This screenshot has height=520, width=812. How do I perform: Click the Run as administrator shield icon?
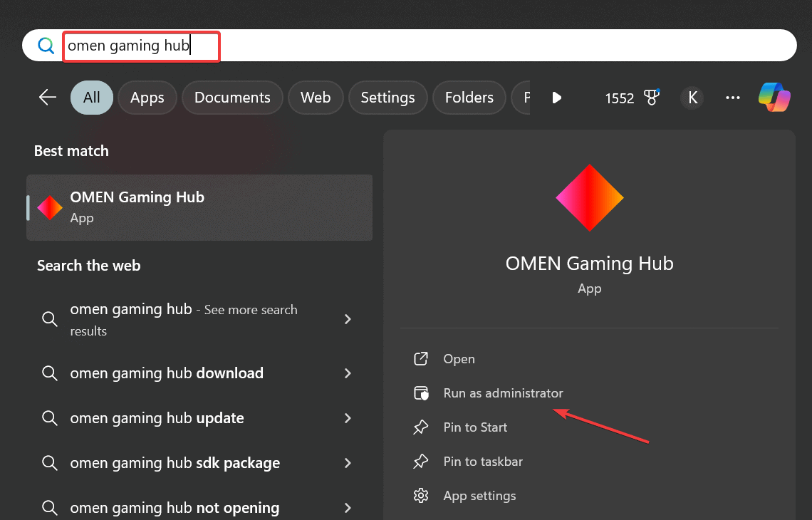click(422, 393)
